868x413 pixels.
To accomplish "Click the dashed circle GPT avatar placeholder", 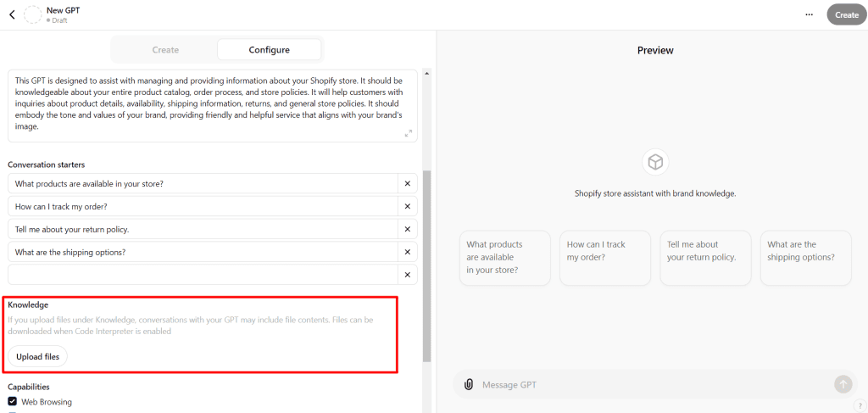I will tap(33, 15).
